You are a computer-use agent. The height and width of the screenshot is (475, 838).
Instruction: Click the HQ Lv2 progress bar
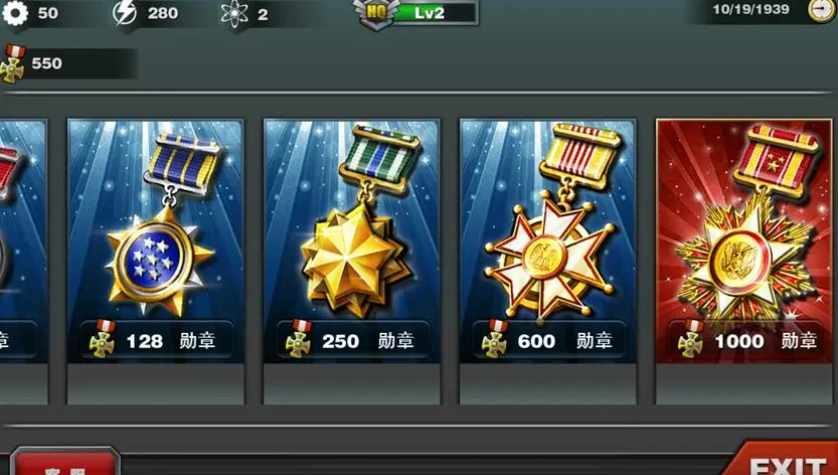click(434, 13)
